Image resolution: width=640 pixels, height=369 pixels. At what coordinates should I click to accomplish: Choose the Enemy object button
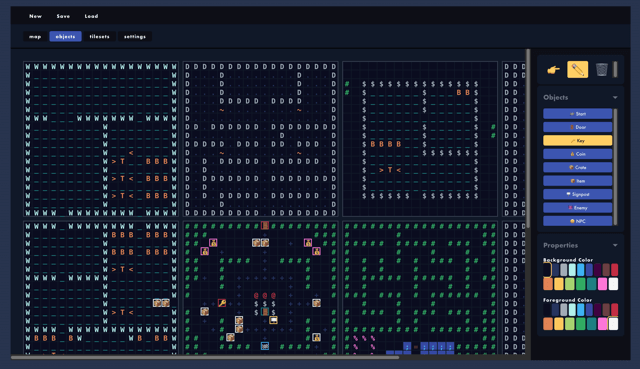pyautogui.click(x=578, y=208)
